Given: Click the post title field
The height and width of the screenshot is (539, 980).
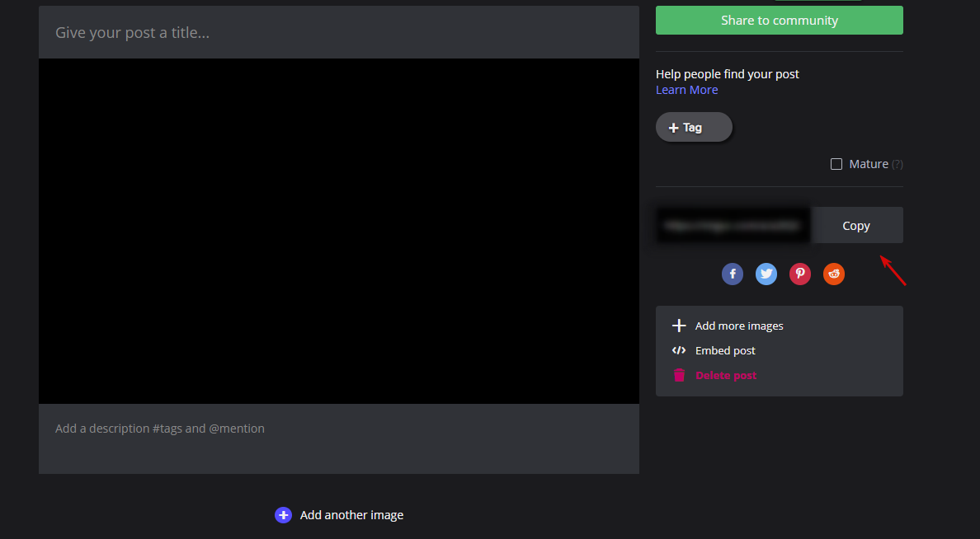Looking at the screenshot, I should [x=338, y=33].
